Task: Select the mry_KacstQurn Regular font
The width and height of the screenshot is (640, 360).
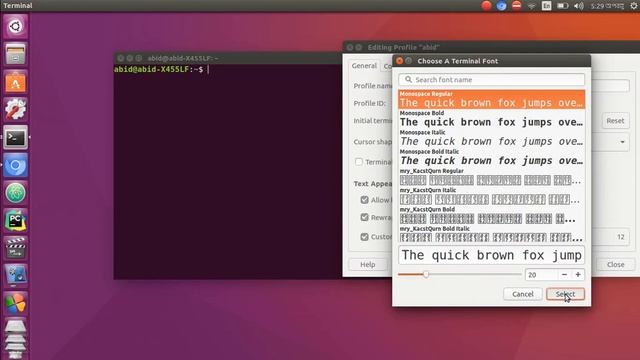Action: (491, 176)
